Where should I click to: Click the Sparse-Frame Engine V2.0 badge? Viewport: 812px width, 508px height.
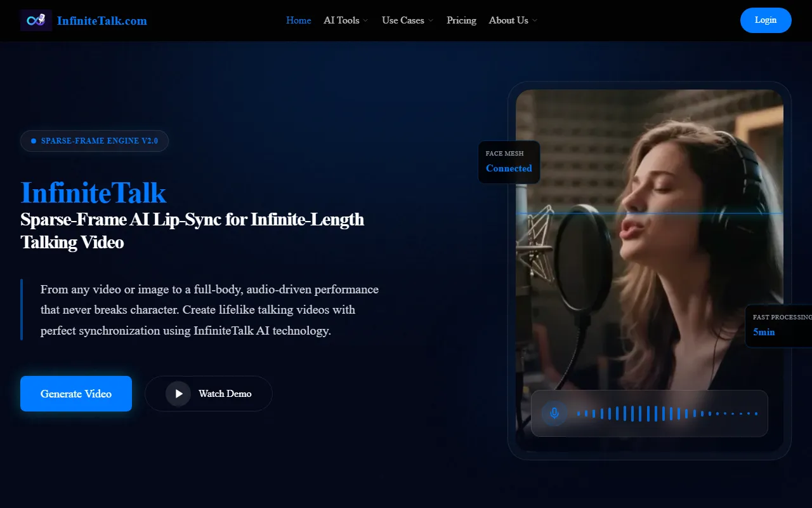click(95, 141)
